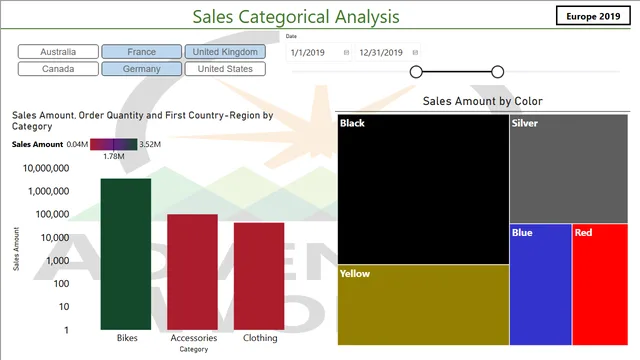Click the Bikes axis label

click(127, 338)
